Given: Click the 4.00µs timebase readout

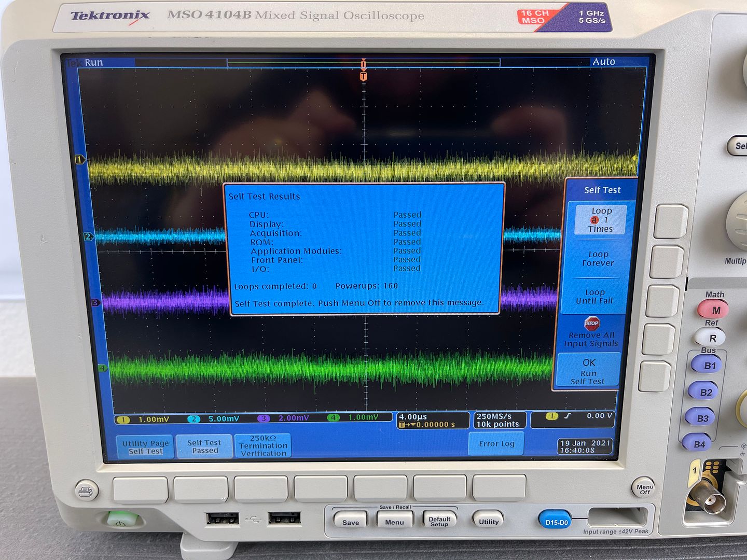Looking at the screenshot, I should [x=432, y=420].
